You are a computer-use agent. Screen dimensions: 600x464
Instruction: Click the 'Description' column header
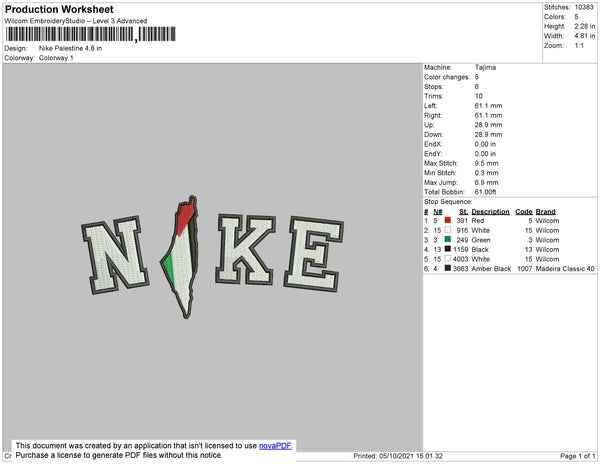[x=491, y=212]
